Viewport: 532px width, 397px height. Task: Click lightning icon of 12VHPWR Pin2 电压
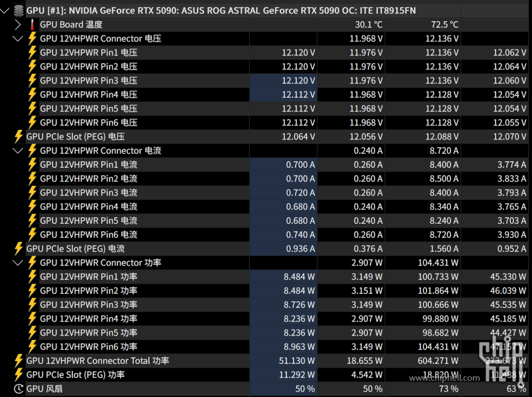click(32, 67)
